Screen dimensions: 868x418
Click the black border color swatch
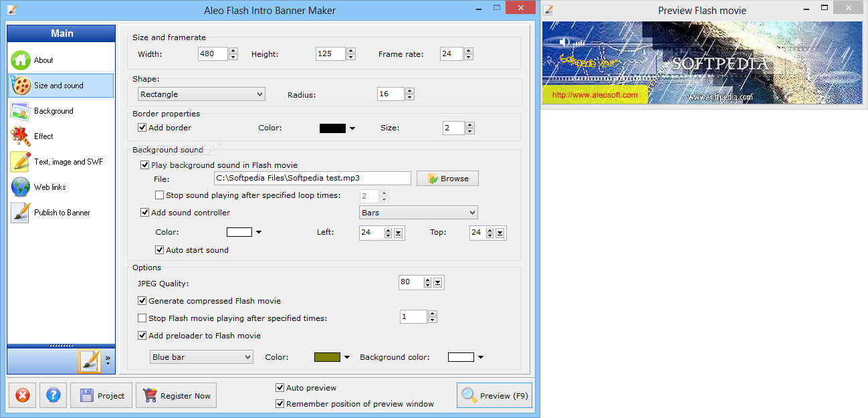coord(332,128)
